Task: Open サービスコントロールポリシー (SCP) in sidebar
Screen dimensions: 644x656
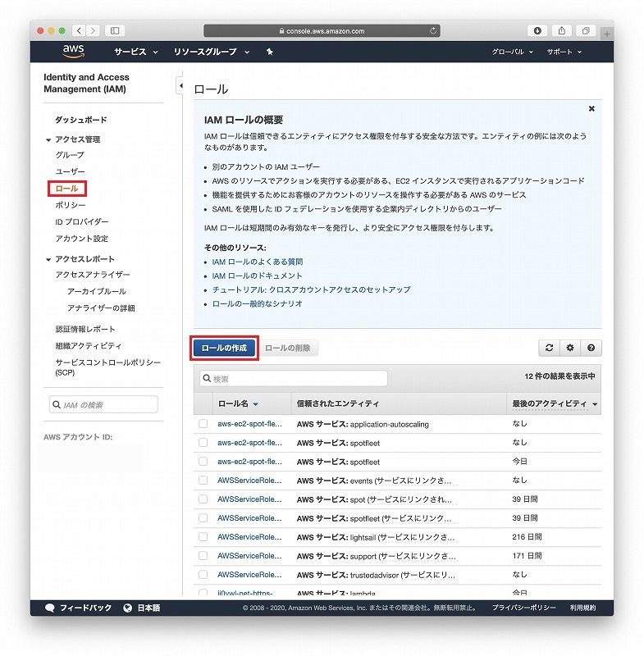Action: point(108,367)
